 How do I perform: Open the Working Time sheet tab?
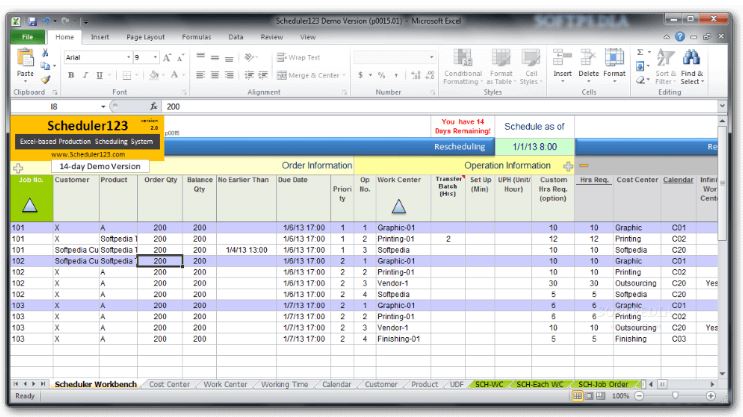click(x=284, y=384)
